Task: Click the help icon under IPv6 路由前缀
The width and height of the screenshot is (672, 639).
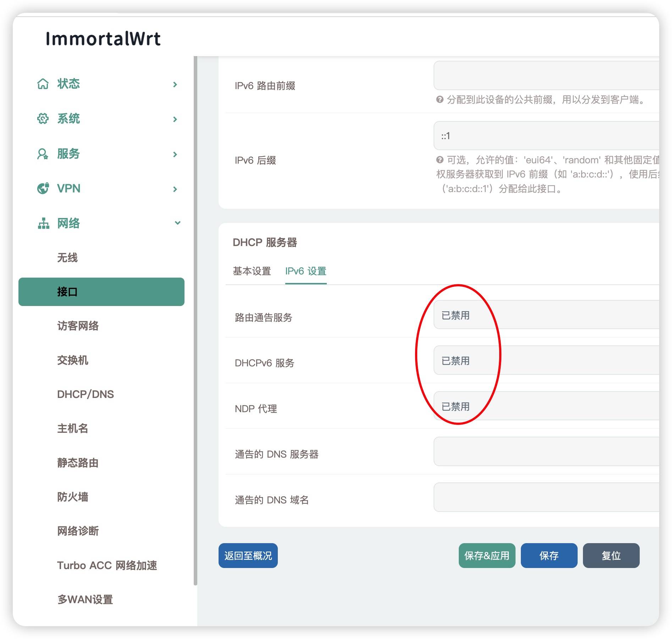Action: click(x=440, y=100)
